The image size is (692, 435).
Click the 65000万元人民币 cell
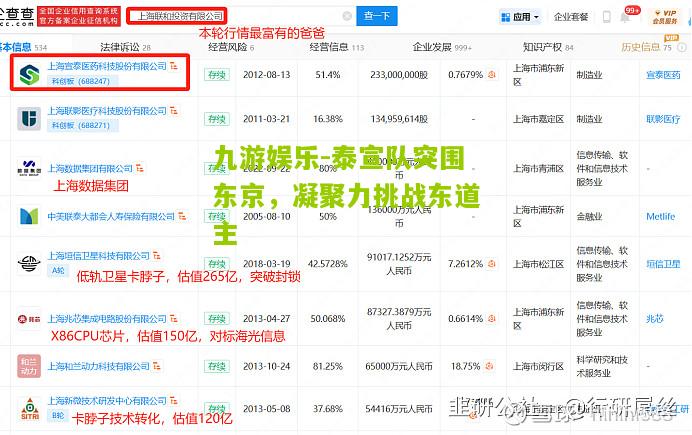[399, 366]
